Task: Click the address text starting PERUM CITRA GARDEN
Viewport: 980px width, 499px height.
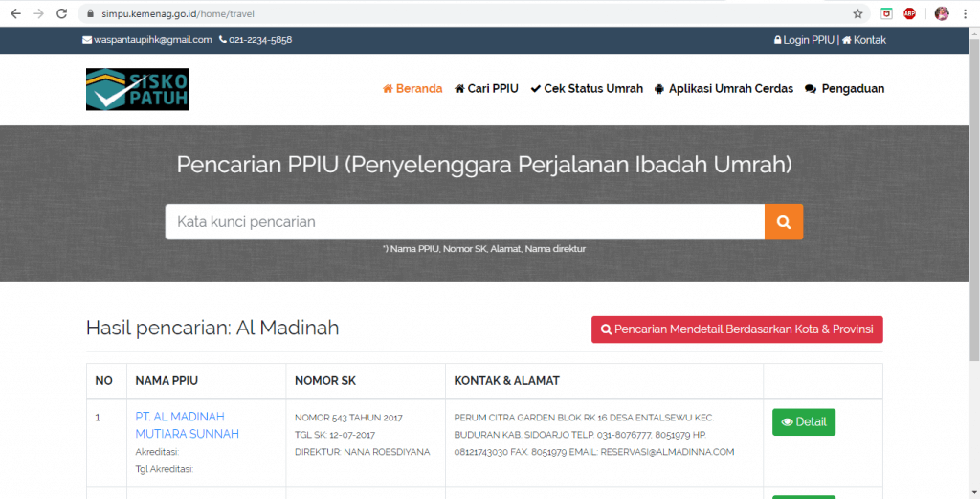Action: pos(593,435)
